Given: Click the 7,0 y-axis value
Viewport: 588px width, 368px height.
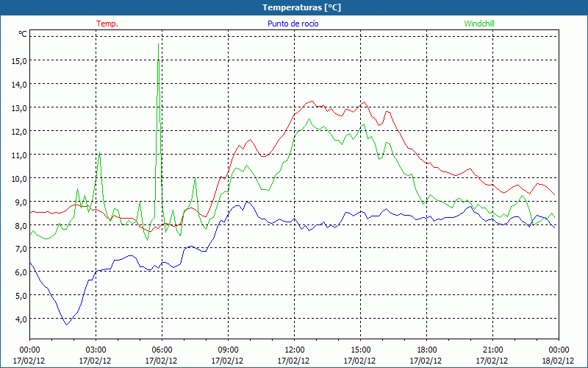Looking at the screenshot, I should pos(21,249).
